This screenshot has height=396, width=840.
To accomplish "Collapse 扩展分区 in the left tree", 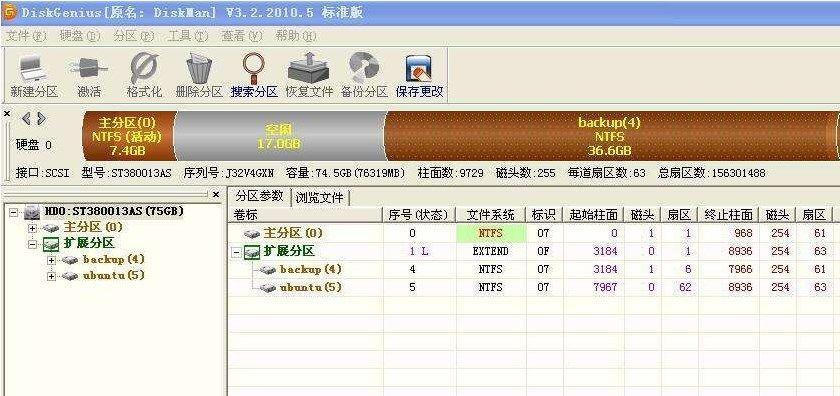I will pos(33,244).
